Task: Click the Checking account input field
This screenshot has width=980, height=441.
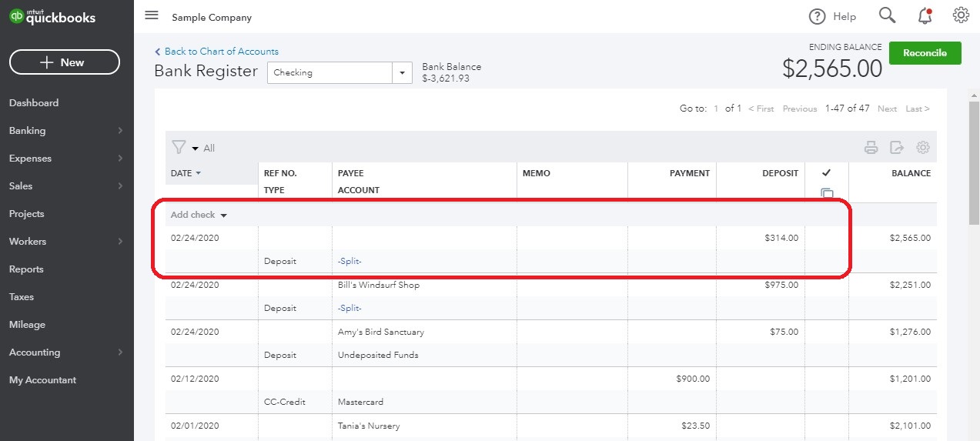Action: [x=330, y=73]
